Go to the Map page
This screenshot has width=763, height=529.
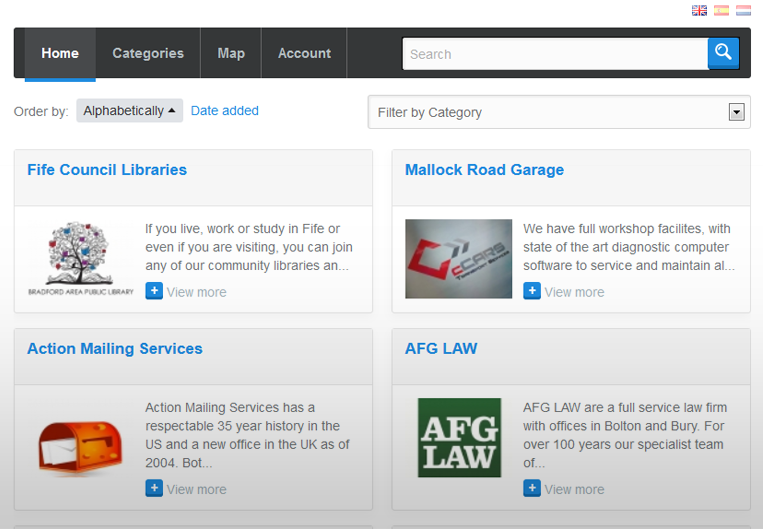[231, 53]
